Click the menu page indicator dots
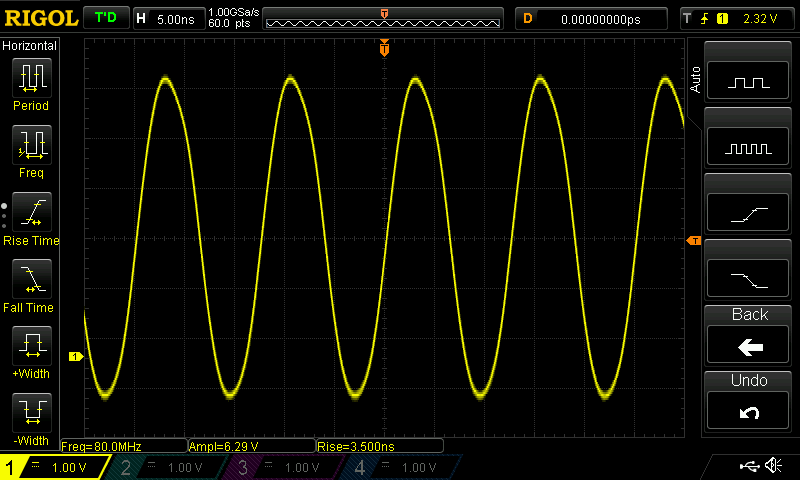The width and height of the screenshot is (800, 480). [4, 216]
